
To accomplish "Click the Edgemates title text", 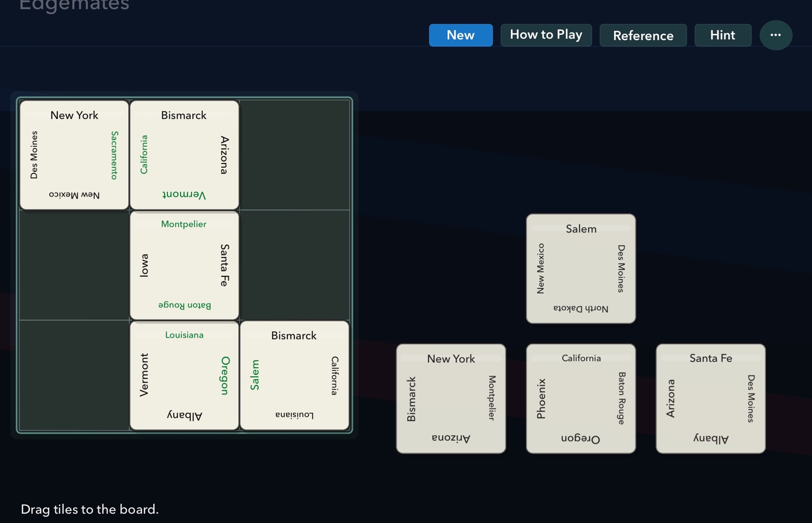I will (74, 6).
